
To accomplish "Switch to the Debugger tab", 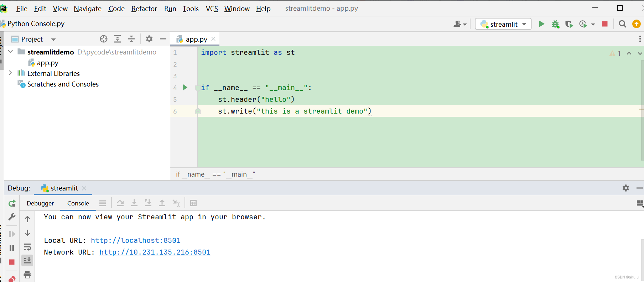I will tap(40, 203).
